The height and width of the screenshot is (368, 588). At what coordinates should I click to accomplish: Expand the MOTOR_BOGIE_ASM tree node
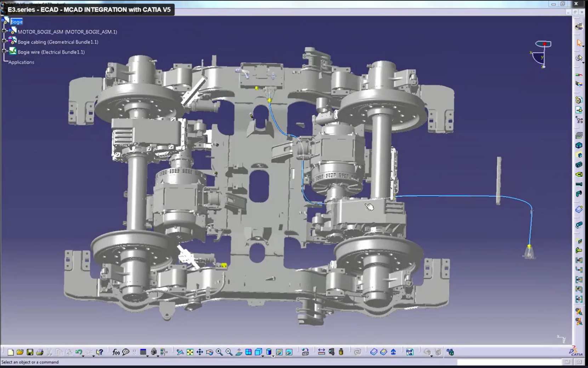pos(4,31)
